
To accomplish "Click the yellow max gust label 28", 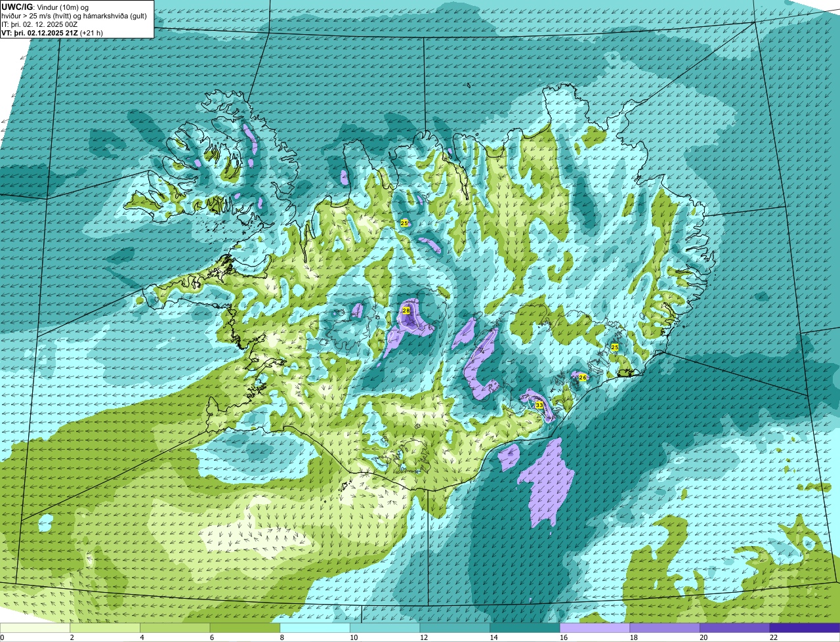I will tap(406, 310).
